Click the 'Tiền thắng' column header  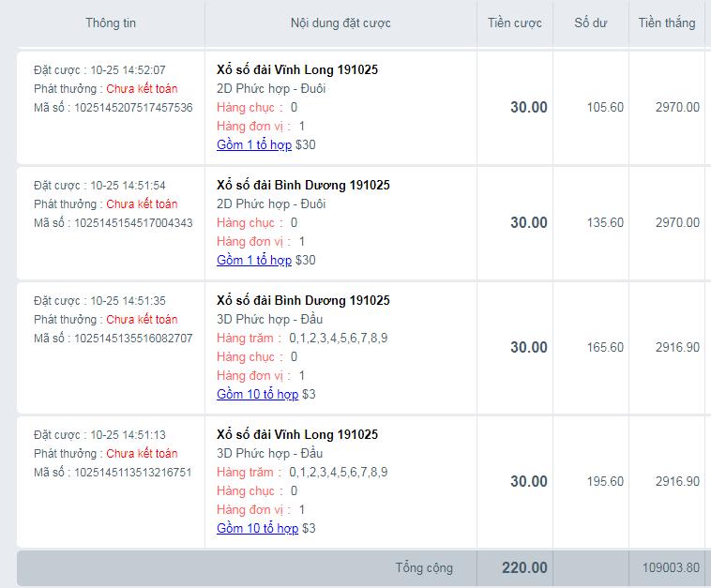coord(667,23)
